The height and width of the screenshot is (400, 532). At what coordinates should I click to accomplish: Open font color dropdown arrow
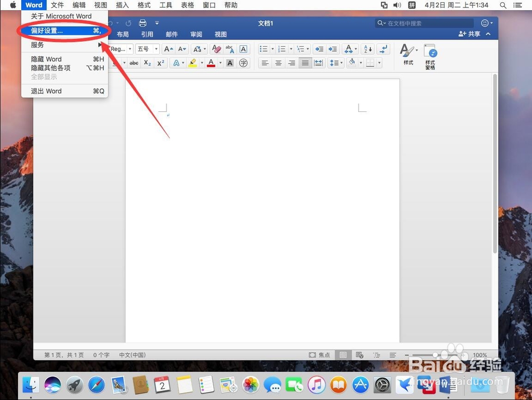tap(220, 63)
